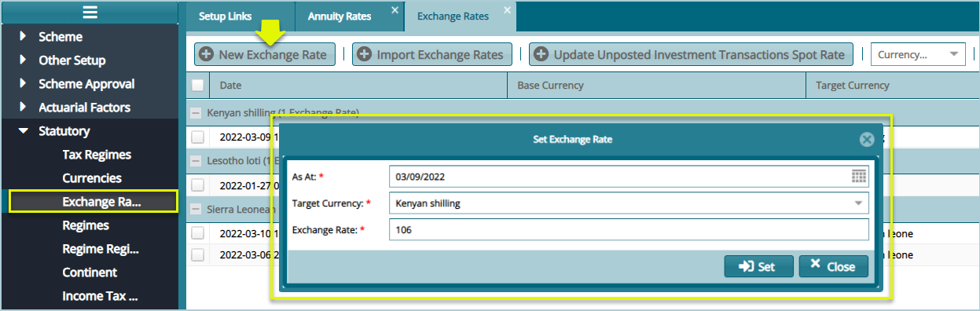Expand the Other Setup node
The width and height of the screenshot is (980, 311).
(x=23, y=60)
